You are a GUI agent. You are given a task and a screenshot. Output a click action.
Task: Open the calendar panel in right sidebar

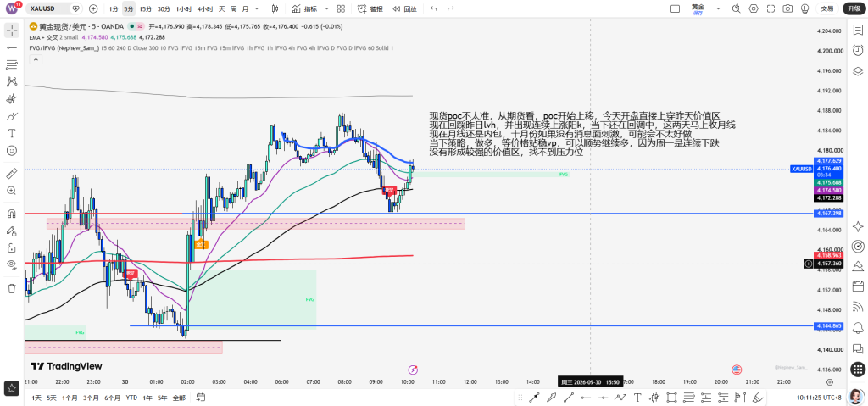click(858, 286)
